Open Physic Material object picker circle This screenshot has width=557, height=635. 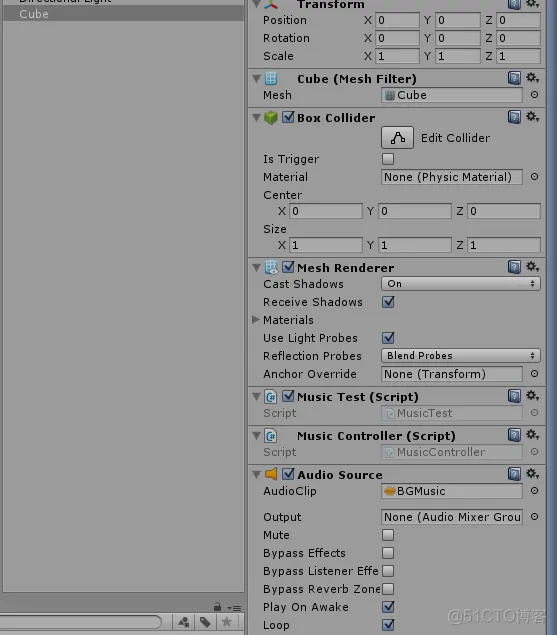pyautogui.click(x=534, y=177)
